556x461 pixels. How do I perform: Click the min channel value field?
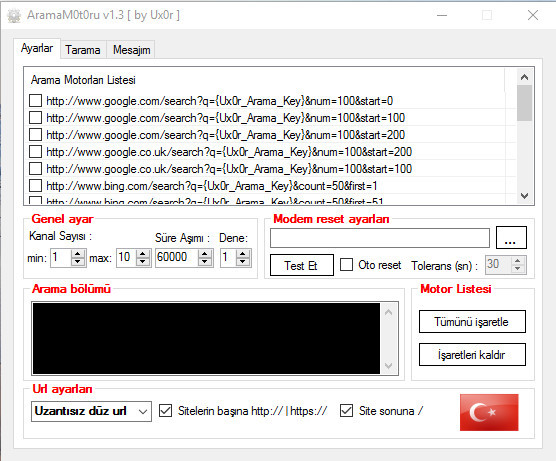[x=61, y=257]
